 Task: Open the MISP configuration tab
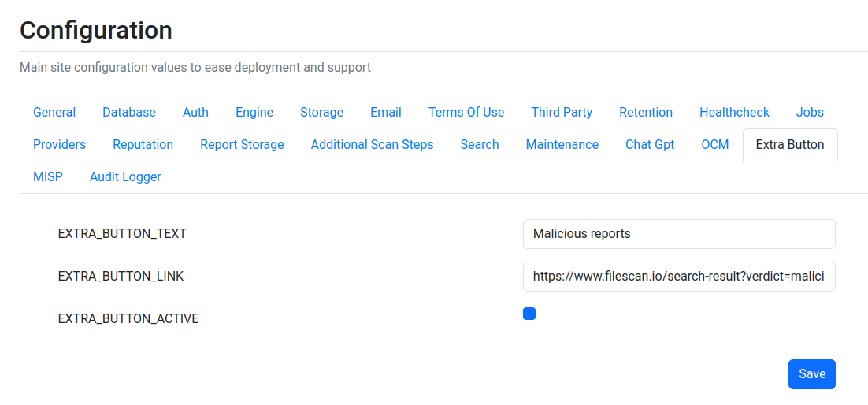coord(47,177)
